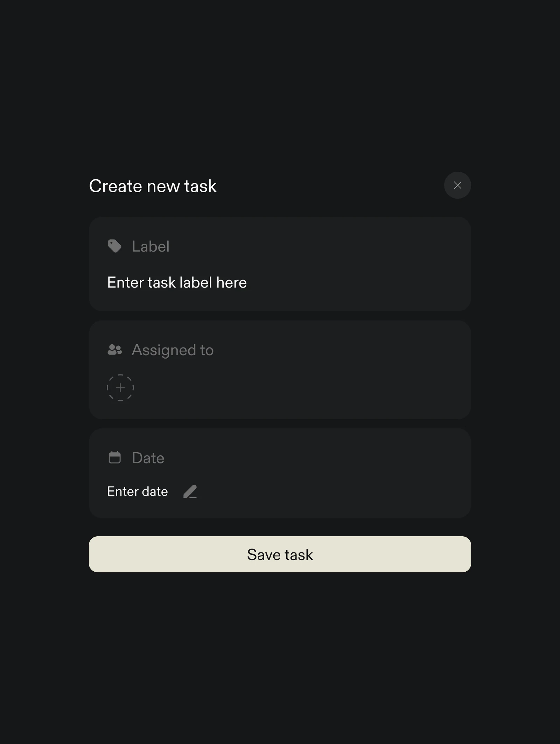This screenshot has width=560, height=744.
Task: Click the gap between Label and Assigned cards
Action: coord(280,316)
